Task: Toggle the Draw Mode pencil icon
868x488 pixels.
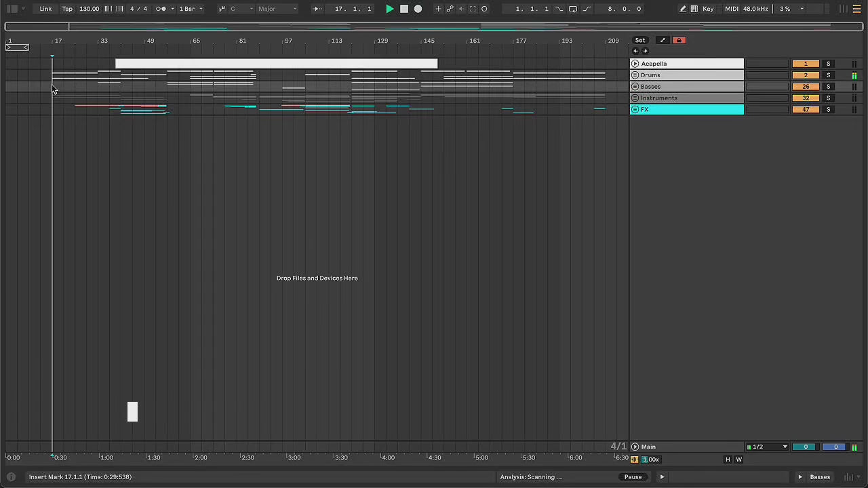Action: coord(683,9)
